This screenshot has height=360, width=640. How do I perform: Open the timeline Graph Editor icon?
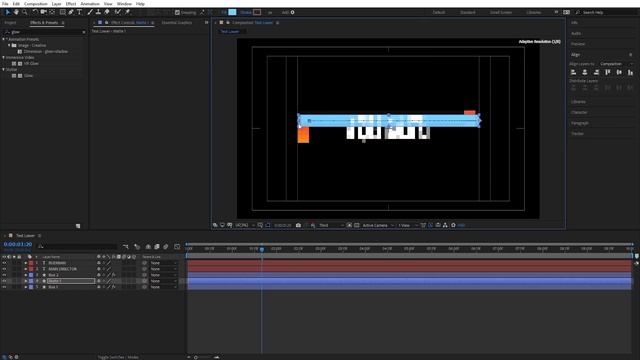[x=177, y=247]
